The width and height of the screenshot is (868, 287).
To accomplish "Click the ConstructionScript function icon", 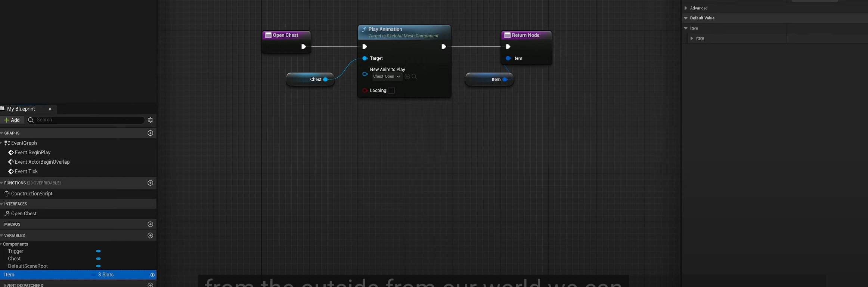I will [7, 194].
